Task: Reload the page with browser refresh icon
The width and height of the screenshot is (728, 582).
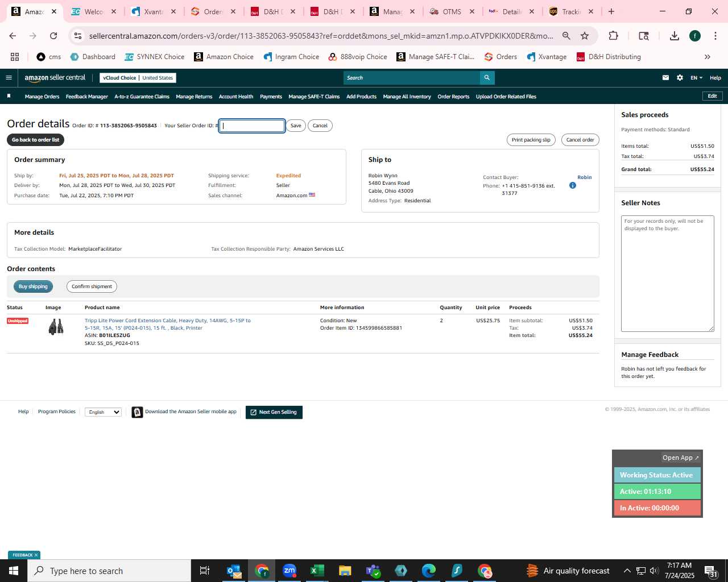Action: pyautogui.click(x=53, y=36)
